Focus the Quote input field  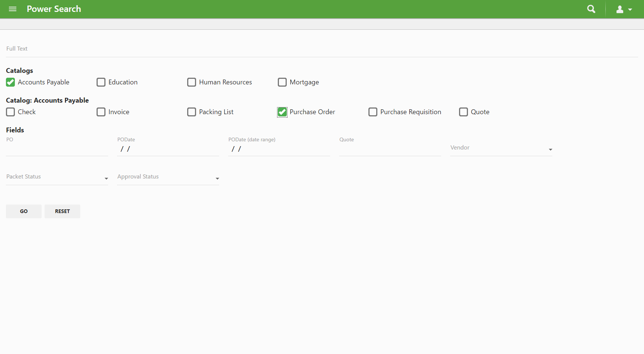tap(390, 149)
